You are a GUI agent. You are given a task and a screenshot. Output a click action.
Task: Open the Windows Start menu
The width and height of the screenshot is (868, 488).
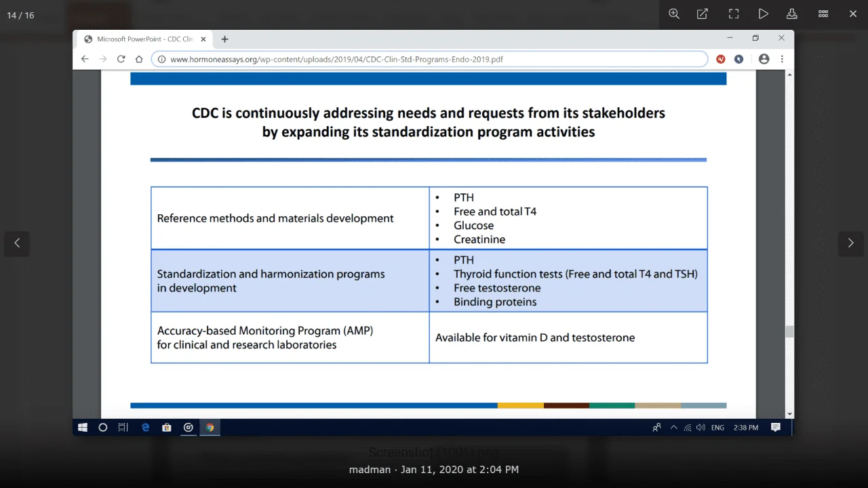[x=83, y=428]
